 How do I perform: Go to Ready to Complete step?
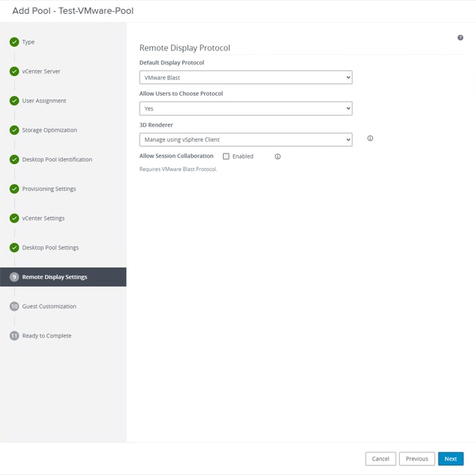pyautogui.click(x=47, y=335)
